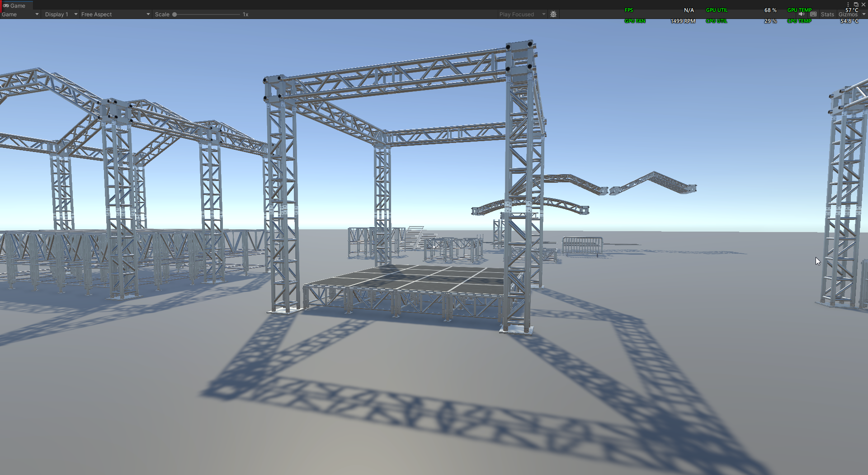
Task: Toggle the keyboard Shortcuts icon
Action: pos(813,14)
